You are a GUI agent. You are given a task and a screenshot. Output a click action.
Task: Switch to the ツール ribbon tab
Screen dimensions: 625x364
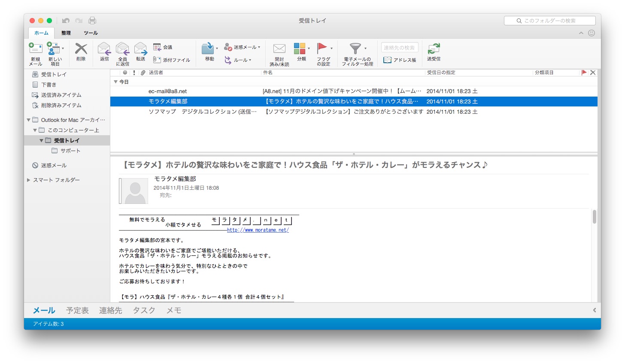coord(91,33)
